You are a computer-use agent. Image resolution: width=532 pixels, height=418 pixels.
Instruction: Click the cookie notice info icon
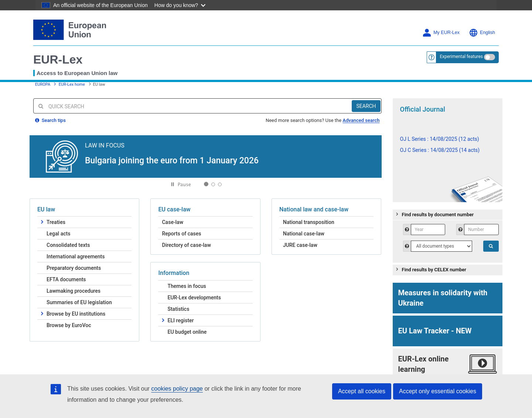pos(56,389)
